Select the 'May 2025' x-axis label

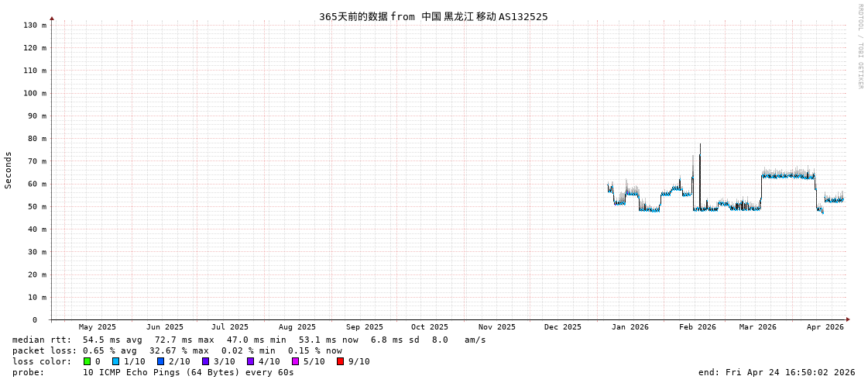[x=98, y=327]
